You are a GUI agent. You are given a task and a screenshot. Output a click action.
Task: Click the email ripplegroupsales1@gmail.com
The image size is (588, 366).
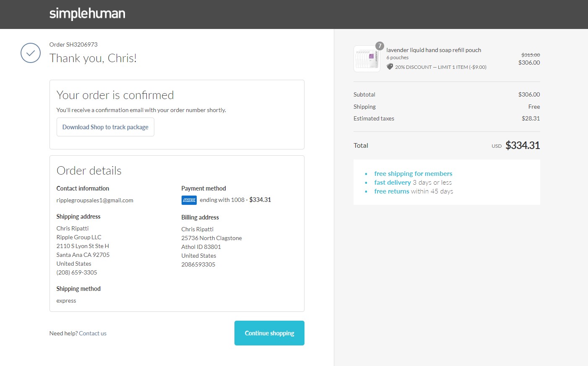click(95, 200)
